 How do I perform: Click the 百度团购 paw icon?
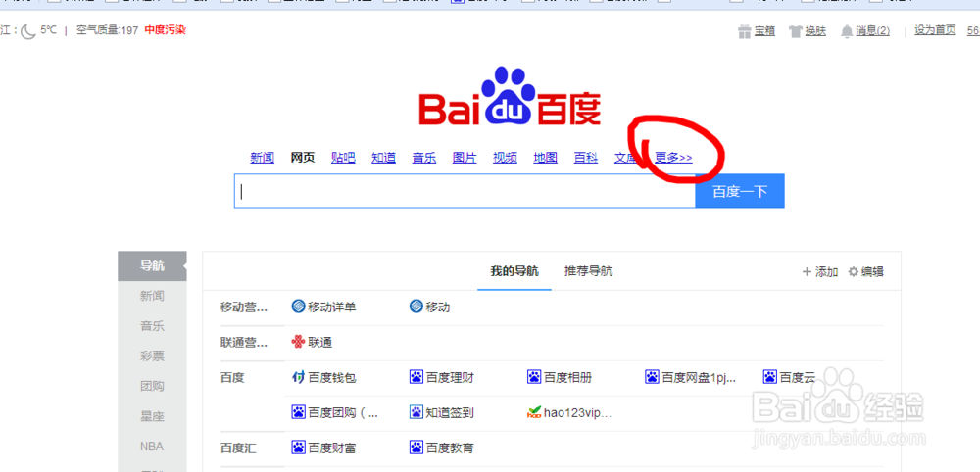click(298, 412)
